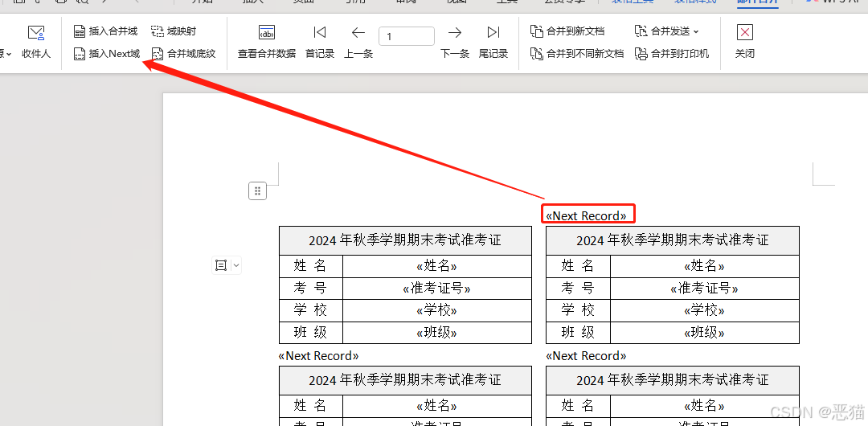Click «Next Record» below the upper-left table
Image resolution: width=868 pixels, height=426 pixels.
click(319, 355)
